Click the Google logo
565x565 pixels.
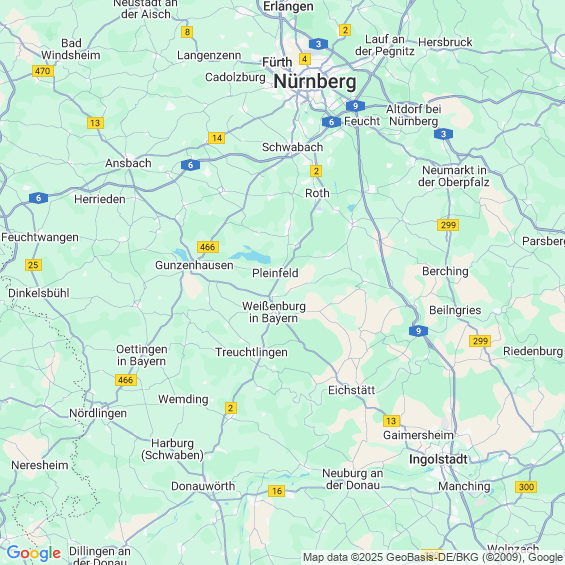(x=34, y=553)
